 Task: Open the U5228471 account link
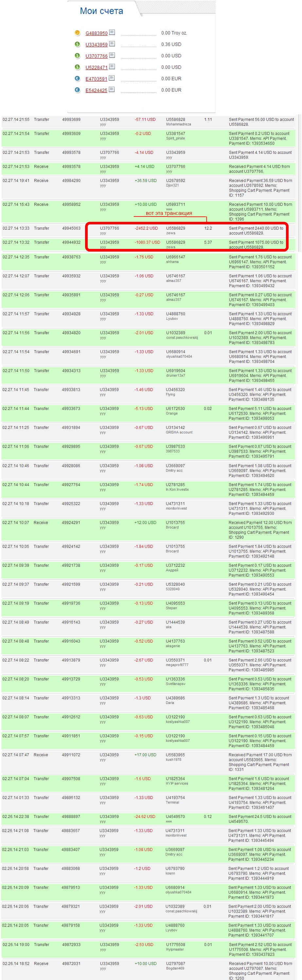point(96,68)
